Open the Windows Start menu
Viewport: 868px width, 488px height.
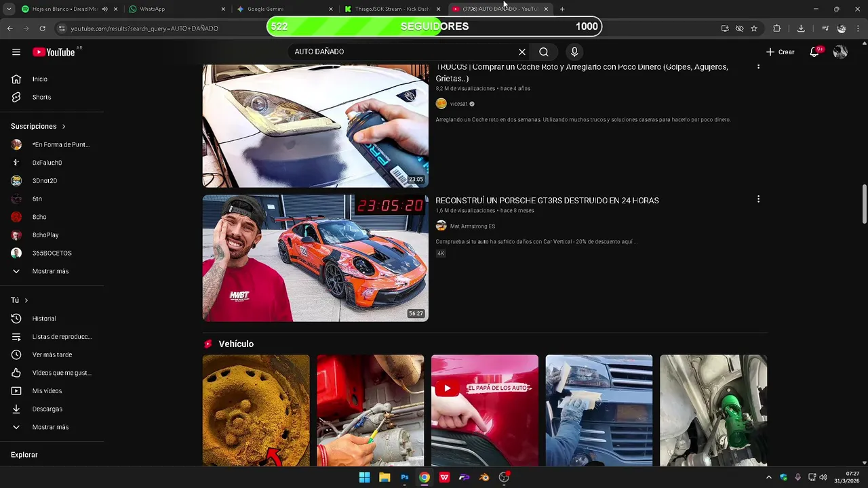click(364, 477)
